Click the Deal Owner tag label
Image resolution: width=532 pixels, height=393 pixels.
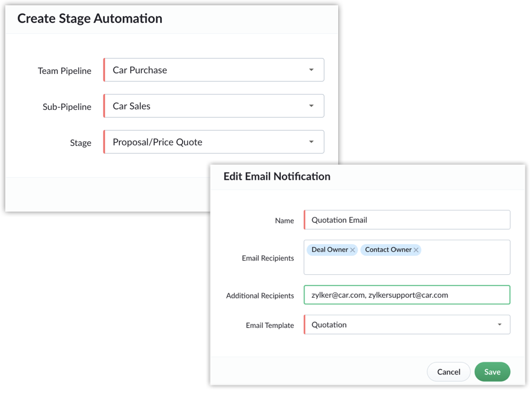tap(330, 249)
